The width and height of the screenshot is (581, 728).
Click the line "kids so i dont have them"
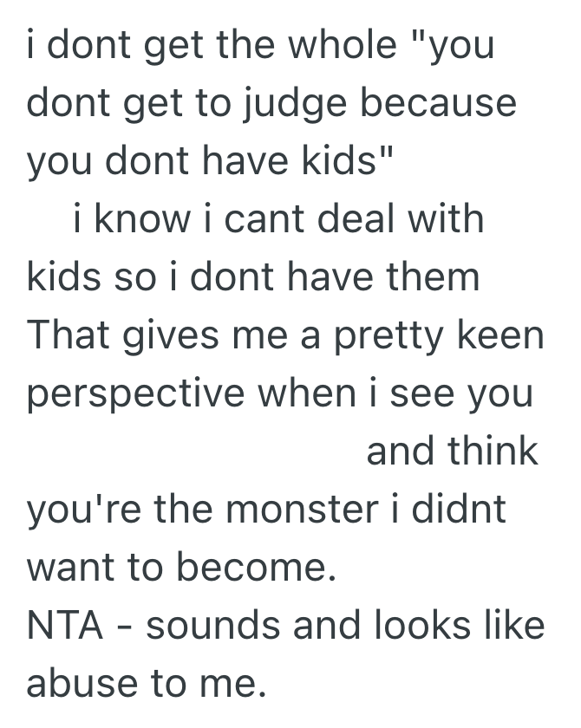[253, 277]
